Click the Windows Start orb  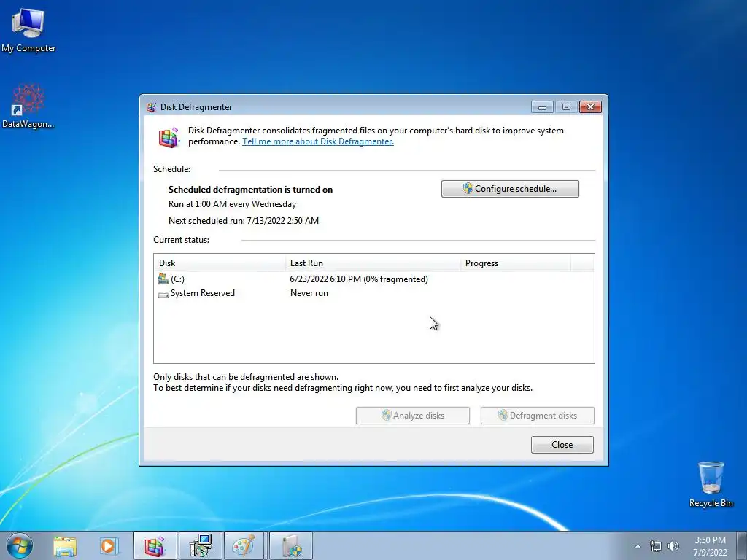(20, 545)
